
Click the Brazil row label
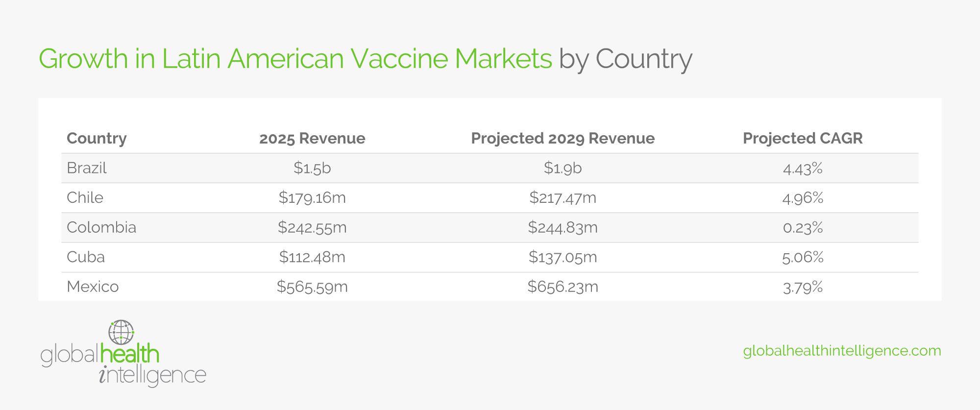87,168
